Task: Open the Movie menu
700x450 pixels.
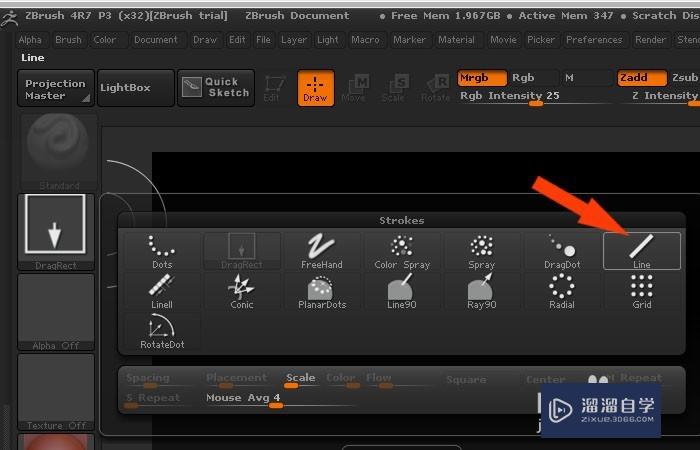Action: (504, 40)
